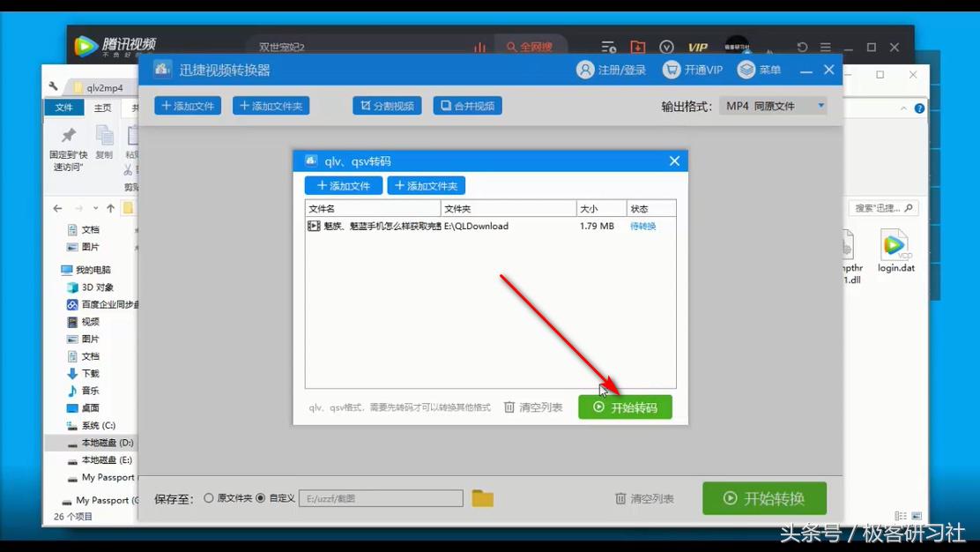This screenshot has height=552, width=980.
Task: Select login.dat file in Explorer
Action: point(895,251)
